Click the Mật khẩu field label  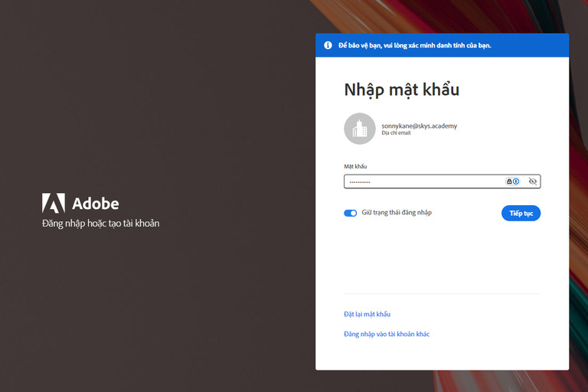pos(355,166)
